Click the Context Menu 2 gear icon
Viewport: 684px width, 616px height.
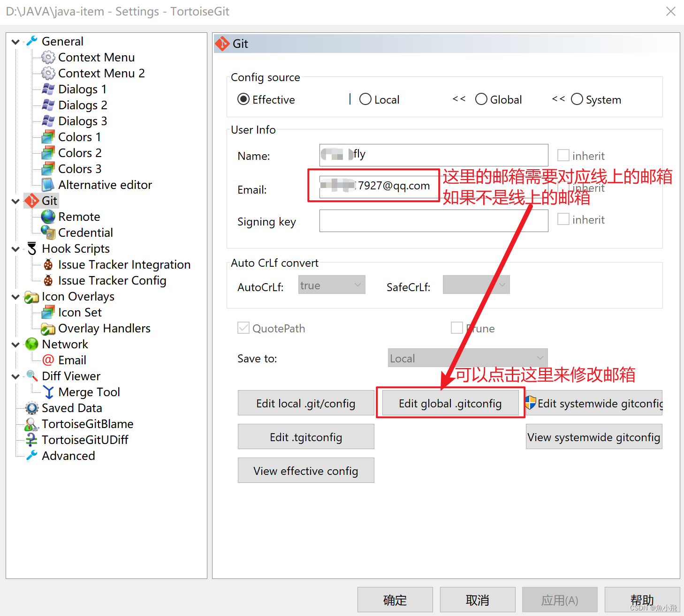click(48, 73)
